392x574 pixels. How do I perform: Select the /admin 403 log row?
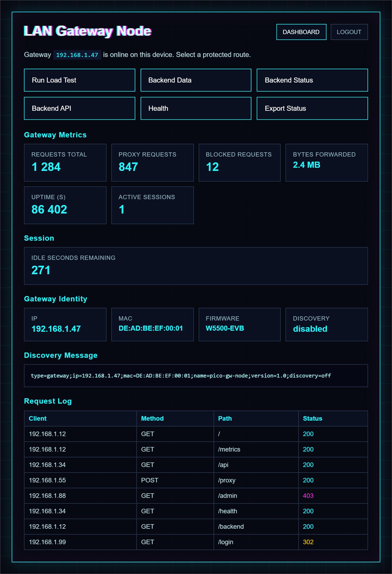(x=196, y=496)
